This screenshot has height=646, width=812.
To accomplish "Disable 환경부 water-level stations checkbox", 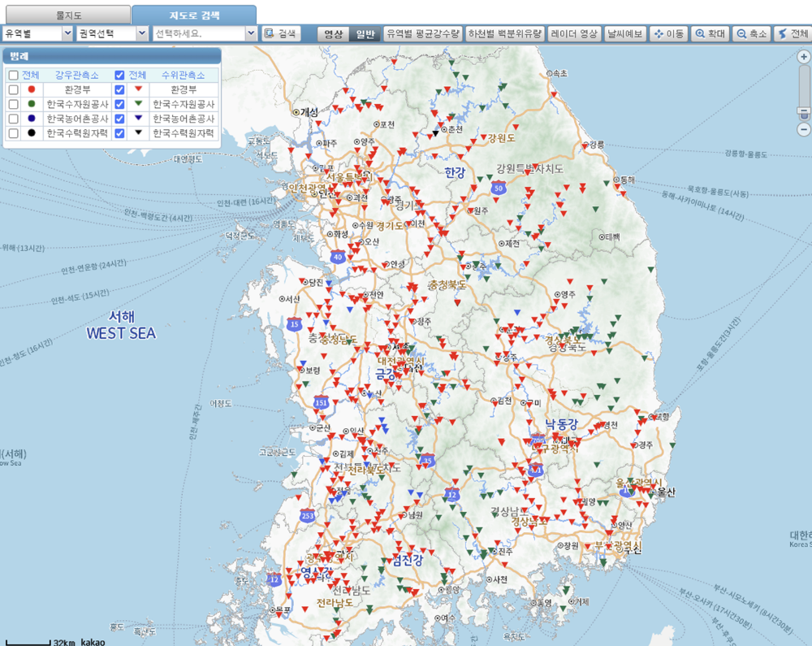I will 119,89.
